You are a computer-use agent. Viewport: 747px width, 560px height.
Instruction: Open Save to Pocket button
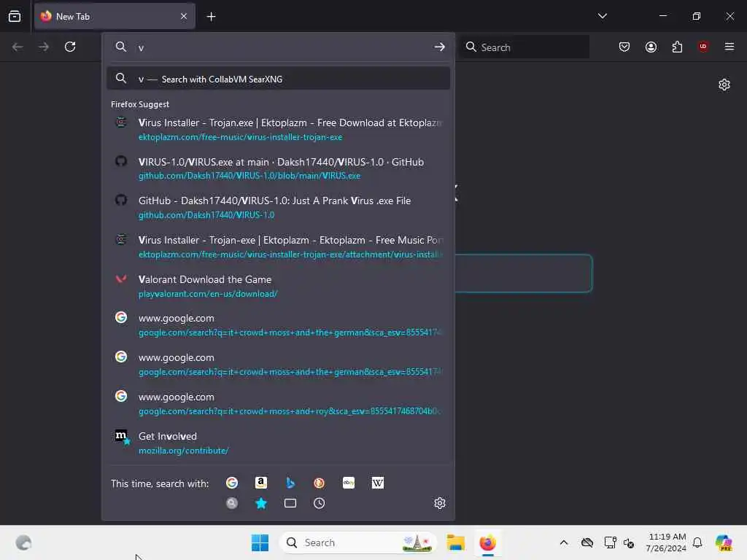(624, 47)
